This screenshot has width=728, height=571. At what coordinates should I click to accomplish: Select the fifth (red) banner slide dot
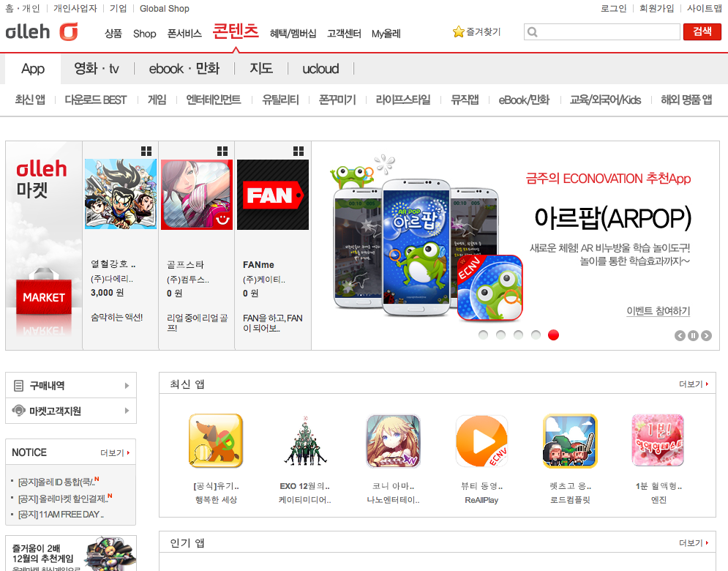[553, 335]
